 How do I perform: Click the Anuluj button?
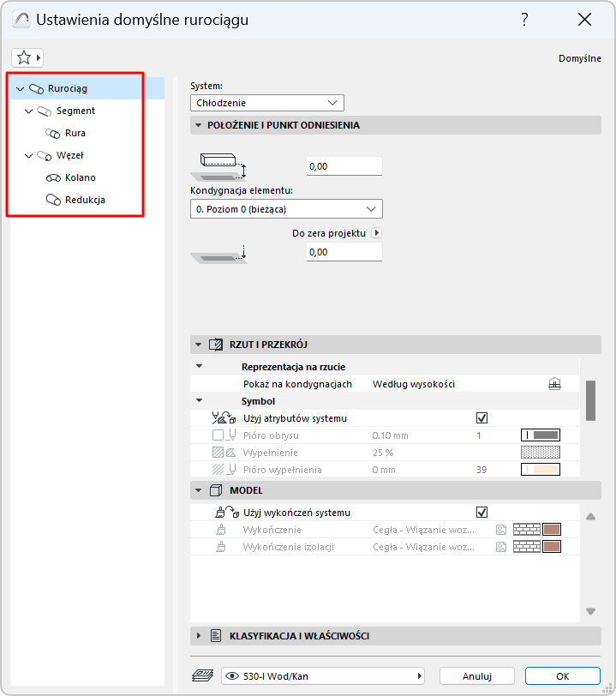(x=477, y=676)
